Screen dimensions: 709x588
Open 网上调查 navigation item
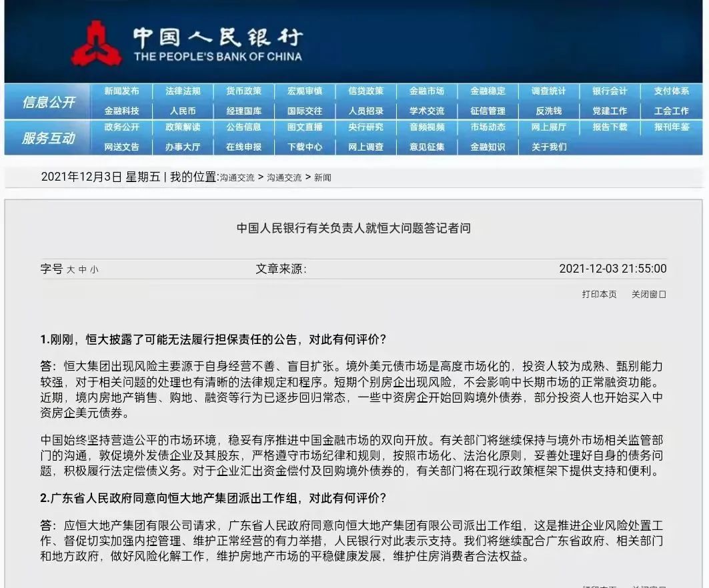(x=366, y=147)
